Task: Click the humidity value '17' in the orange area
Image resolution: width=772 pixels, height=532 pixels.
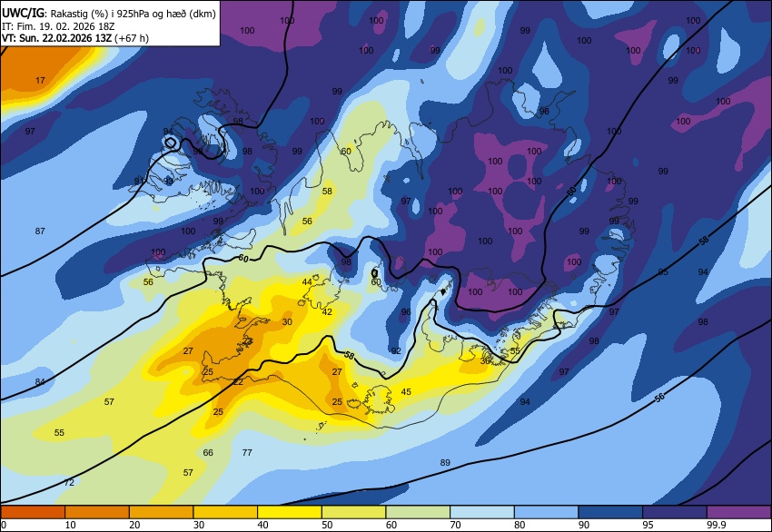Action: tap(40, 80)
